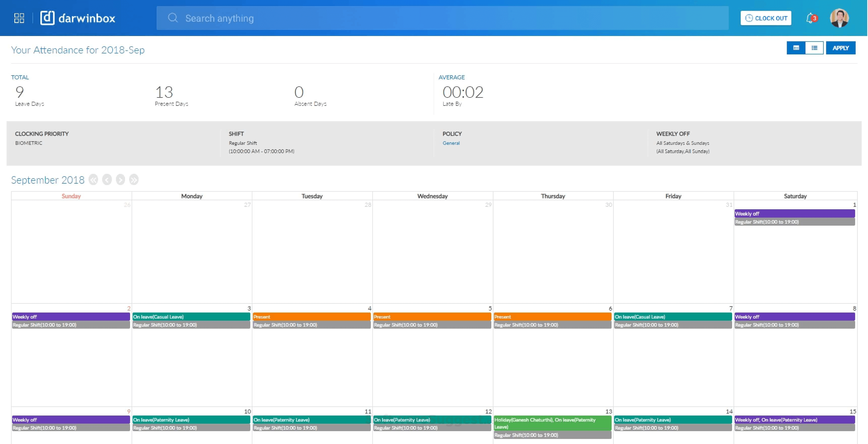Open the apps grid menu
This screenshot has height=444, width=868.
pos(19,18)
